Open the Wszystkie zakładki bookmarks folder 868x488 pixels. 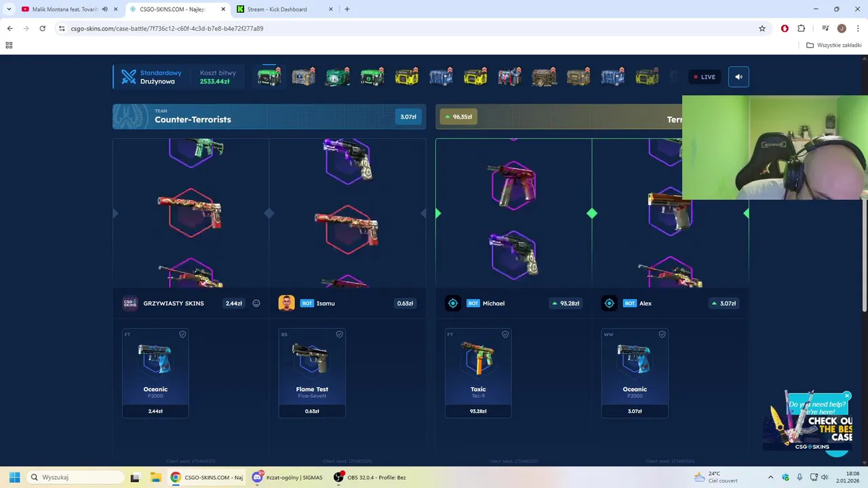coord(833,45)
